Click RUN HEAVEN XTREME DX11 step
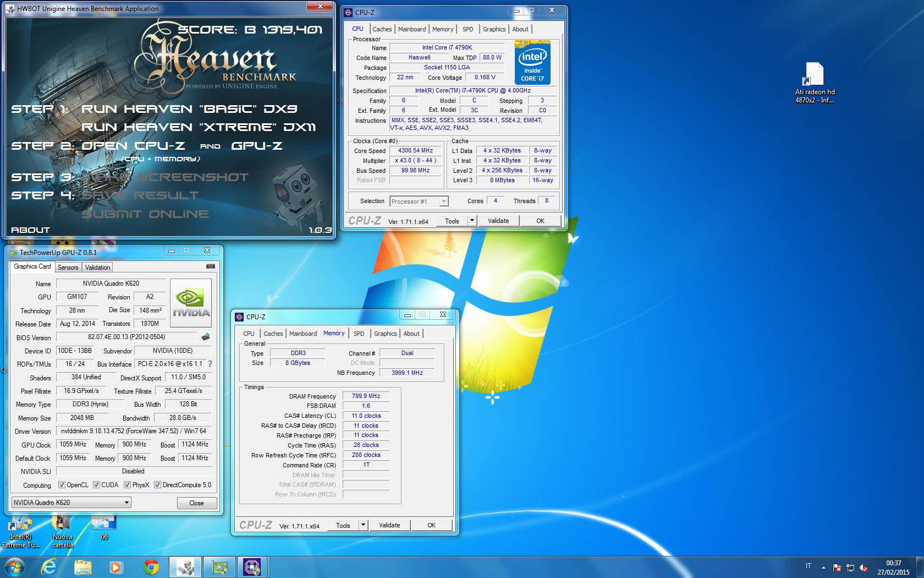 (x=199, y=127)
